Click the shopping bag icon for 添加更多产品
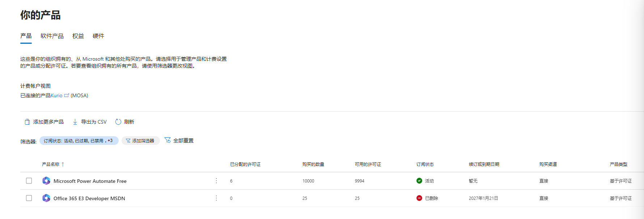The height and width of the screenshot is (219, 644). point(27,122)
